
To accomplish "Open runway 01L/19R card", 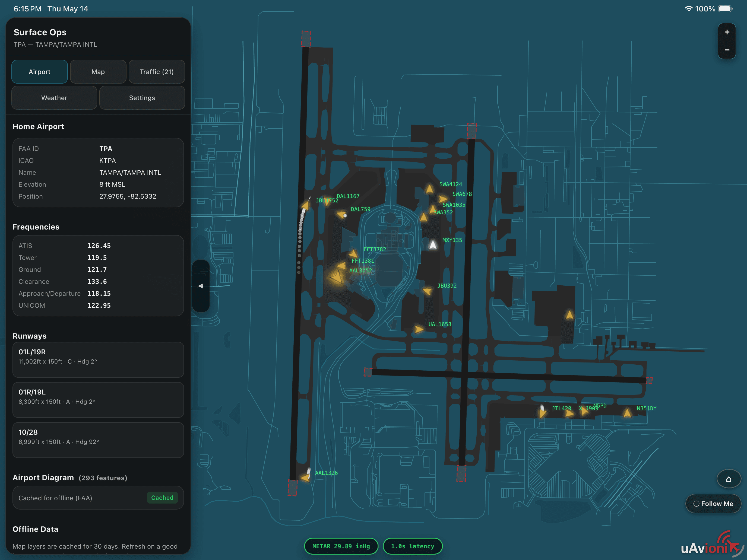I will pyautogui.click(x=98, y=360).
